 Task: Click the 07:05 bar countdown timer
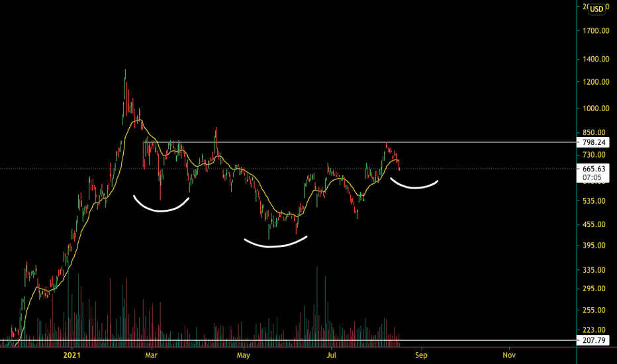coord(593,177)
